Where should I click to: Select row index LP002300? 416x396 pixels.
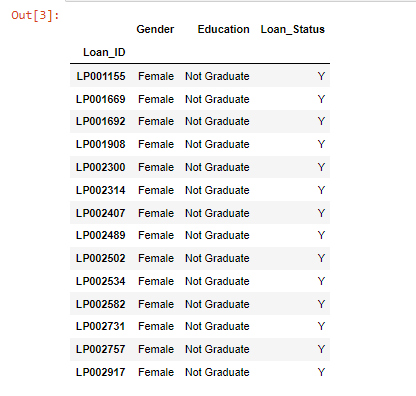(x=101, y=167)
